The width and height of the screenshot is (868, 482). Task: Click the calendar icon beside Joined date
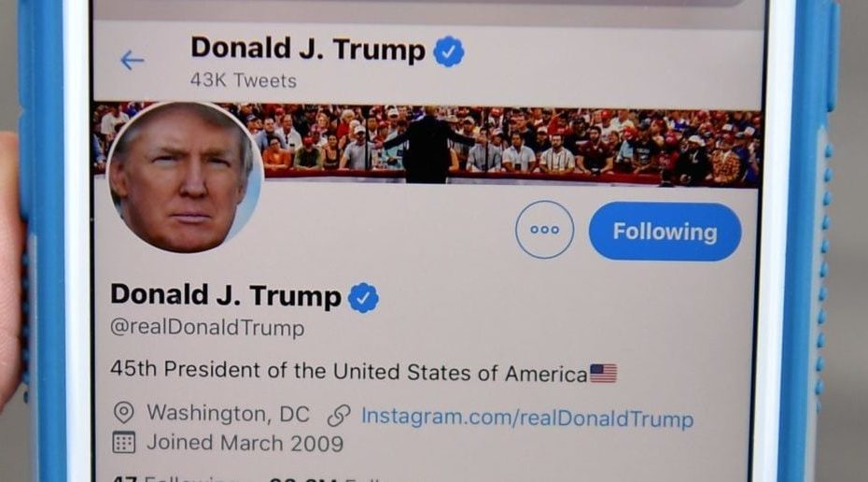point(123,442)
